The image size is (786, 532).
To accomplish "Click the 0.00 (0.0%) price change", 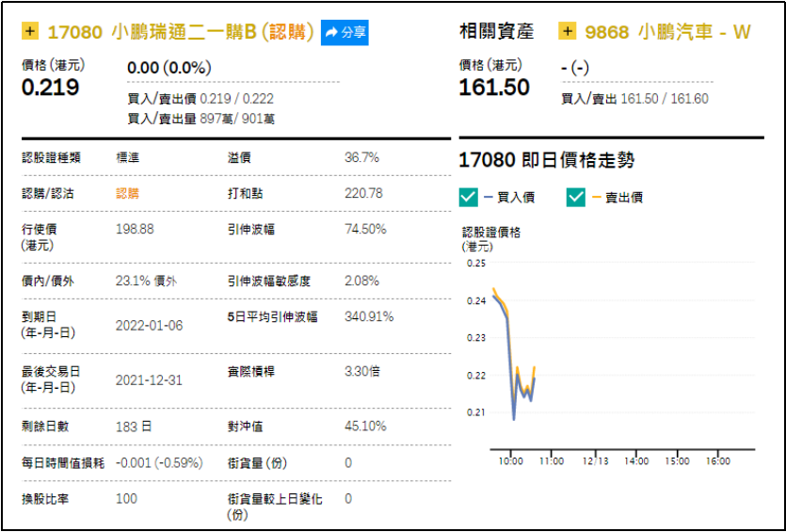I will 168,68.
